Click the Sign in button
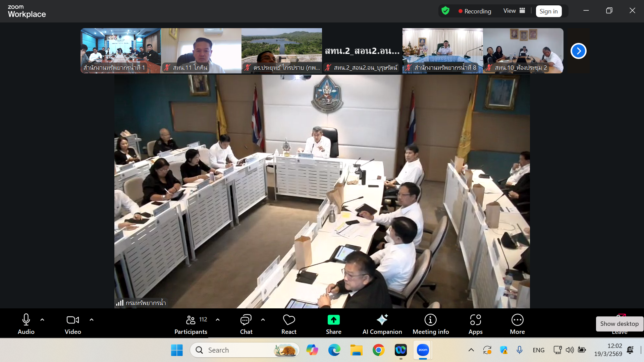The width and height of the screenshot is (644, 362). (548, 11)
